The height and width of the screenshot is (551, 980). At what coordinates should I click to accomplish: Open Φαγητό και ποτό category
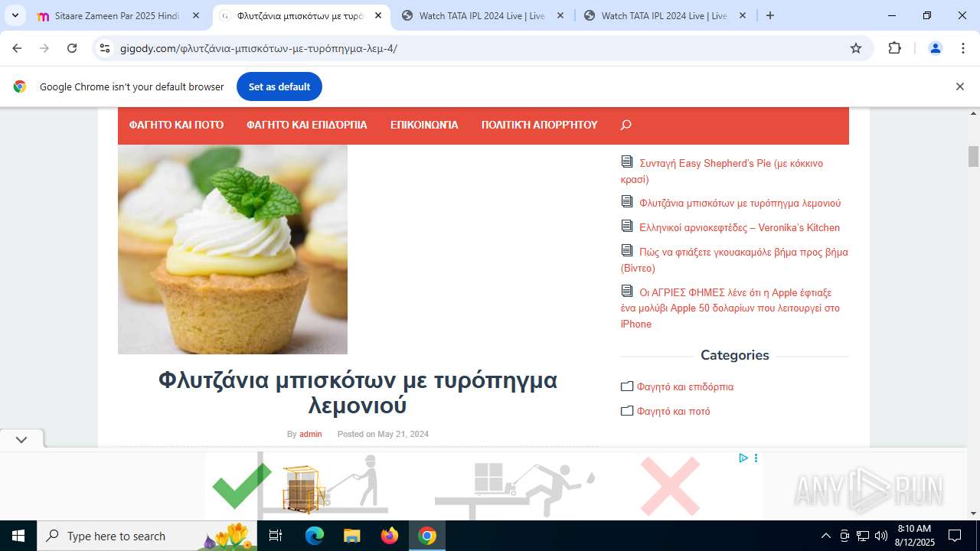[674, 411]
